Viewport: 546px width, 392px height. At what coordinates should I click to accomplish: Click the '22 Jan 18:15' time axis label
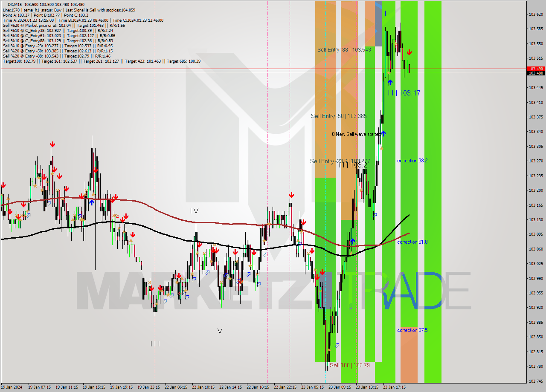pos(258,387)
